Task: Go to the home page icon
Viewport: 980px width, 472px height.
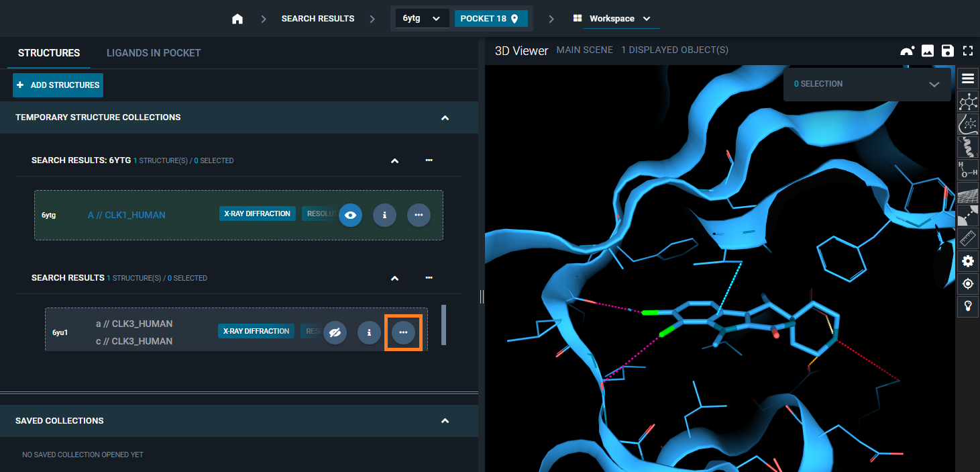Action: [x=237, y=19]
